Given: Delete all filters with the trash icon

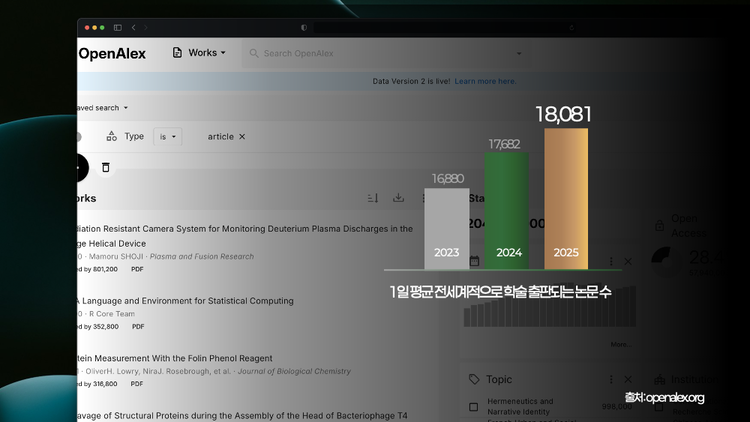Looking at the screenshot, I should pos(106,167).
